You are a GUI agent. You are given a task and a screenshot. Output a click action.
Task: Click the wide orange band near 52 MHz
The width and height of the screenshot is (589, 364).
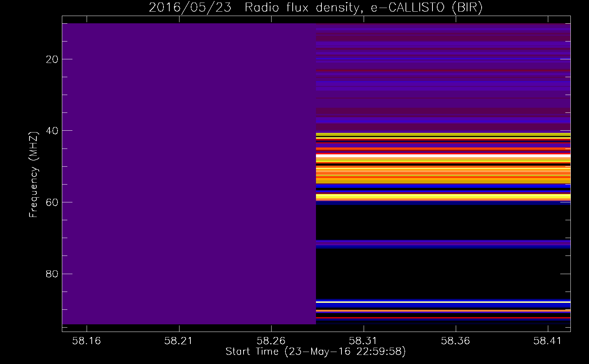(443, 175)
